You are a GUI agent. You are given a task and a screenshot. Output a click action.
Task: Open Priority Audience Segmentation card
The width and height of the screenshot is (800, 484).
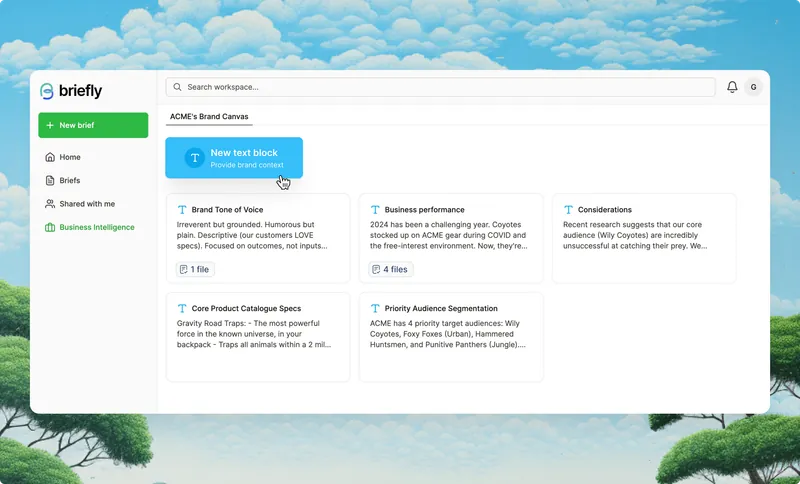451,337
